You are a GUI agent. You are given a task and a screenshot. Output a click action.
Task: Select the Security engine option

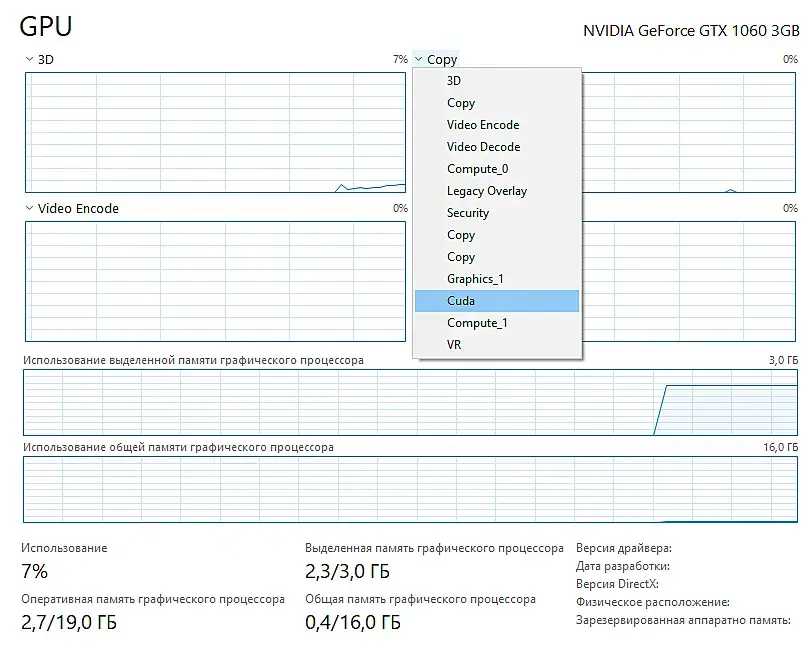coord(468,213)
